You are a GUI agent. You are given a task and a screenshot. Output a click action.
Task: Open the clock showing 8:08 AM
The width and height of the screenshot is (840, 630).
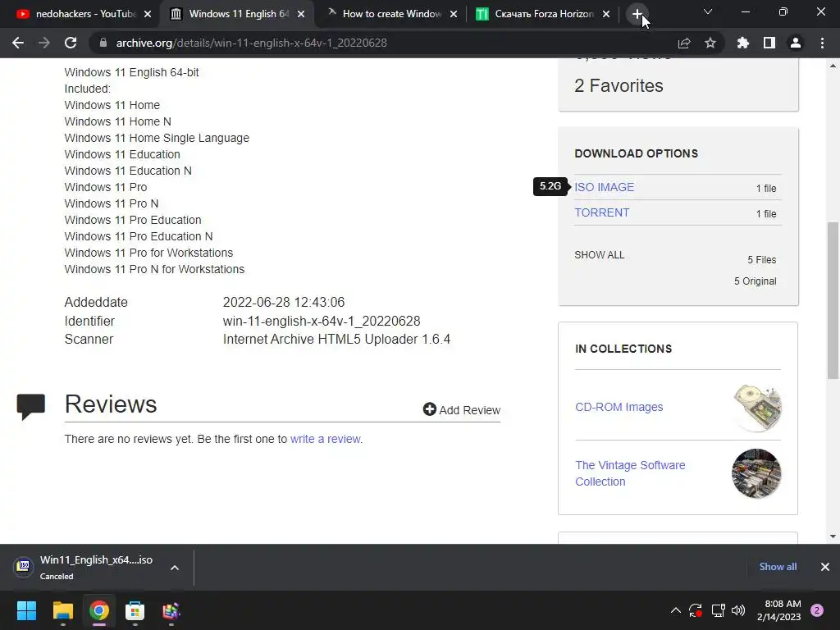coord(779,610)
